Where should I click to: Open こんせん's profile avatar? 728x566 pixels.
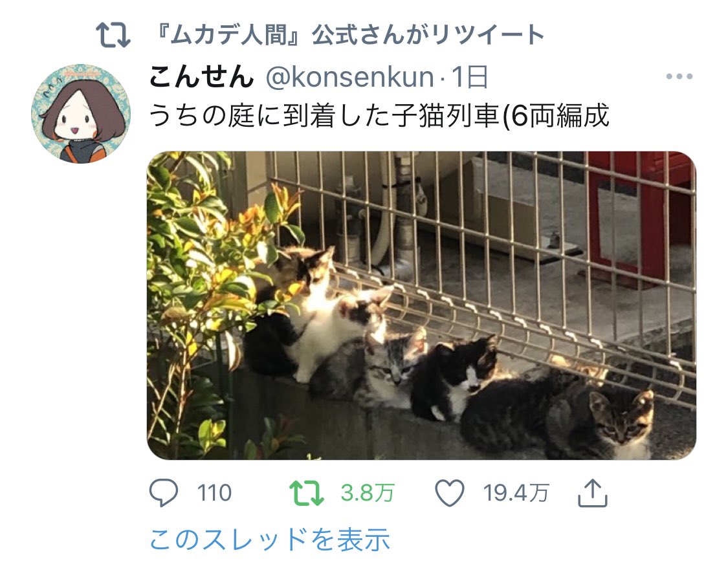coord(81,114)
